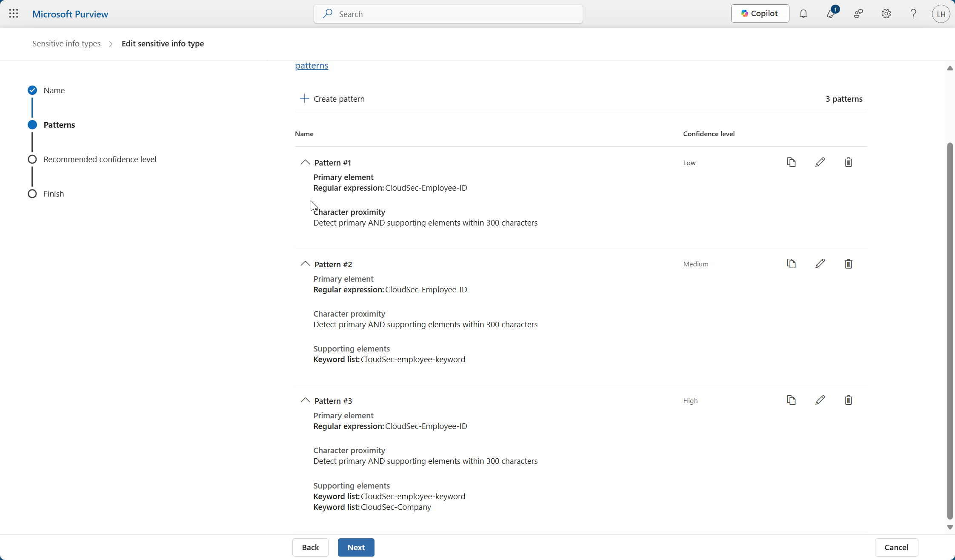Screen dimensions: 955x560
Task: Copy Pattern #1 using the duplicate icon
Action: 791,162
